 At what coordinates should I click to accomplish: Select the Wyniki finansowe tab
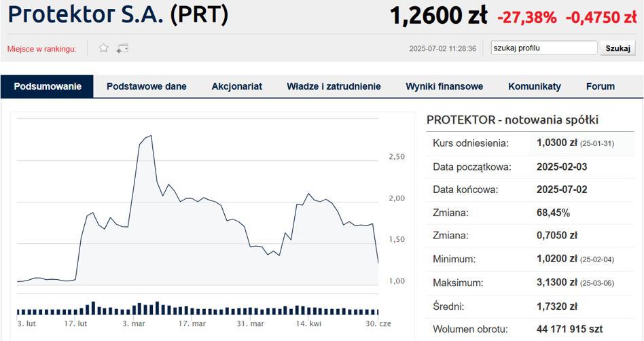[444, 86]
